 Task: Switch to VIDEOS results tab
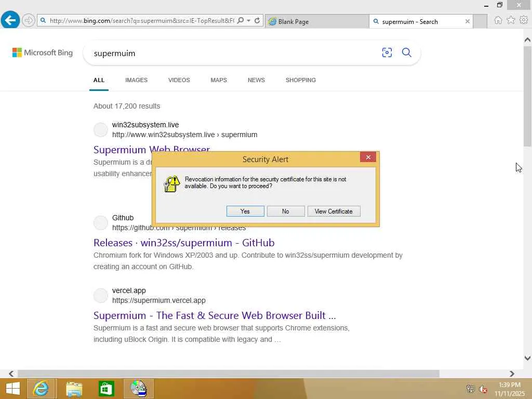[x=179, y=80]
